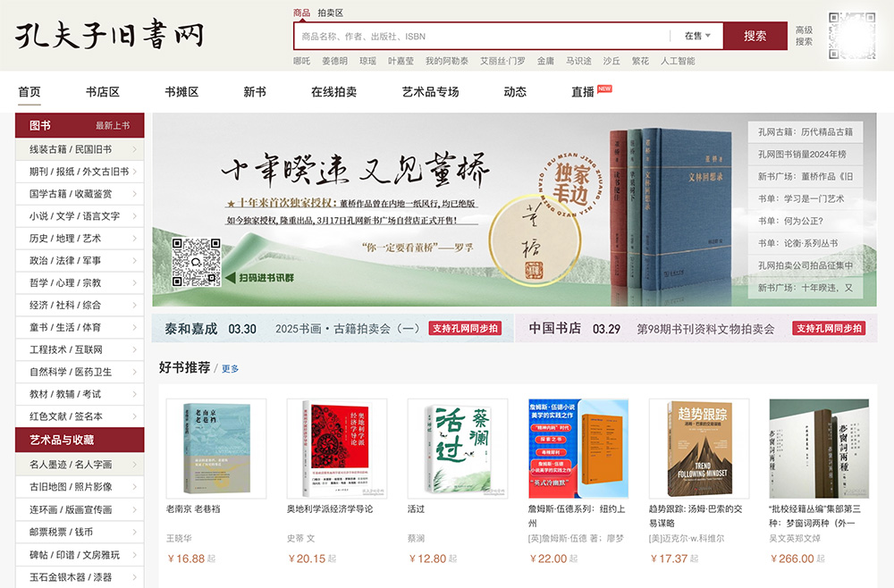This screenshot has height=588, width=894.
Task: Switch to the 拍卖区 search tab
Action: tap(330, 13)
